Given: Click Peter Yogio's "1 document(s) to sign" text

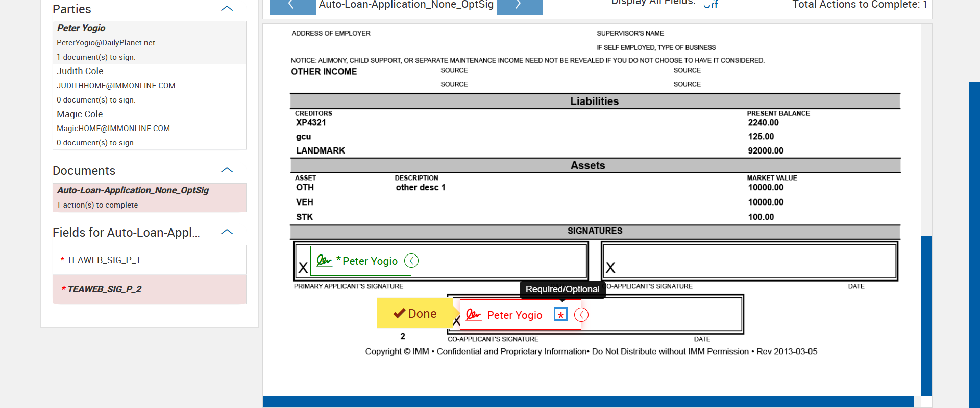Looking at the screenshot, I should coord(96,57).
